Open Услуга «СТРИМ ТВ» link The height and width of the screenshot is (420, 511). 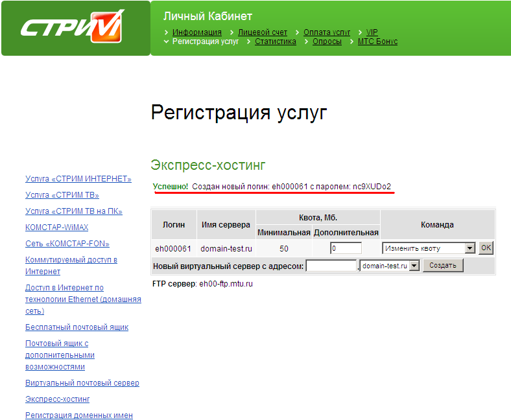62,195
